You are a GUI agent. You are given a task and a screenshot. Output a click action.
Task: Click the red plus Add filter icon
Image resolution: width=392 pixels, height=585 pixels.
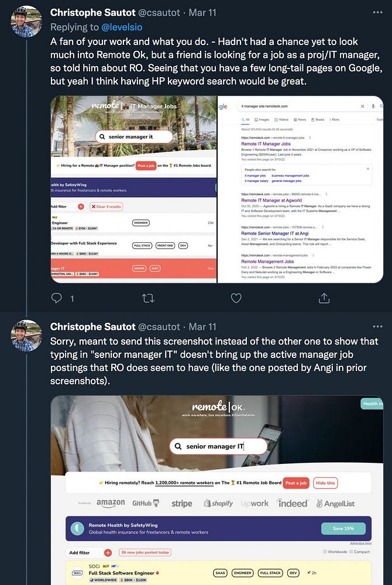click(108, 553)
